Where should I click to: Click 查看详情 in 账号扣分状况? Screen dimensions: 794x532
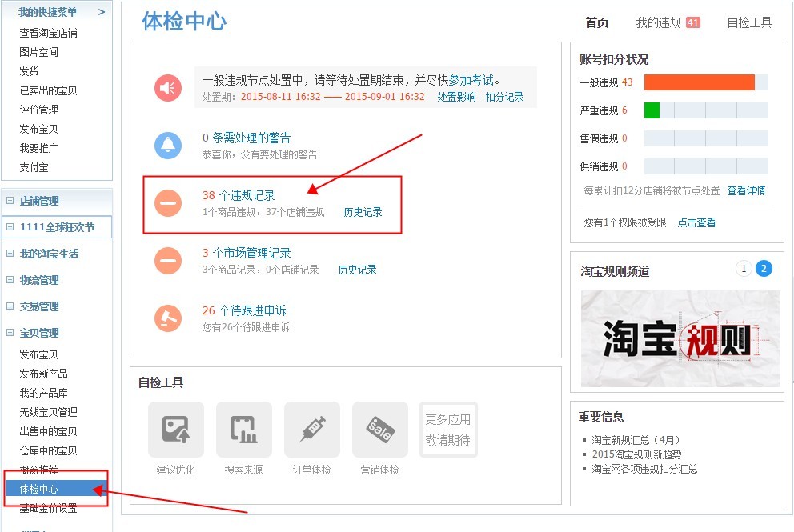point(746,190)
